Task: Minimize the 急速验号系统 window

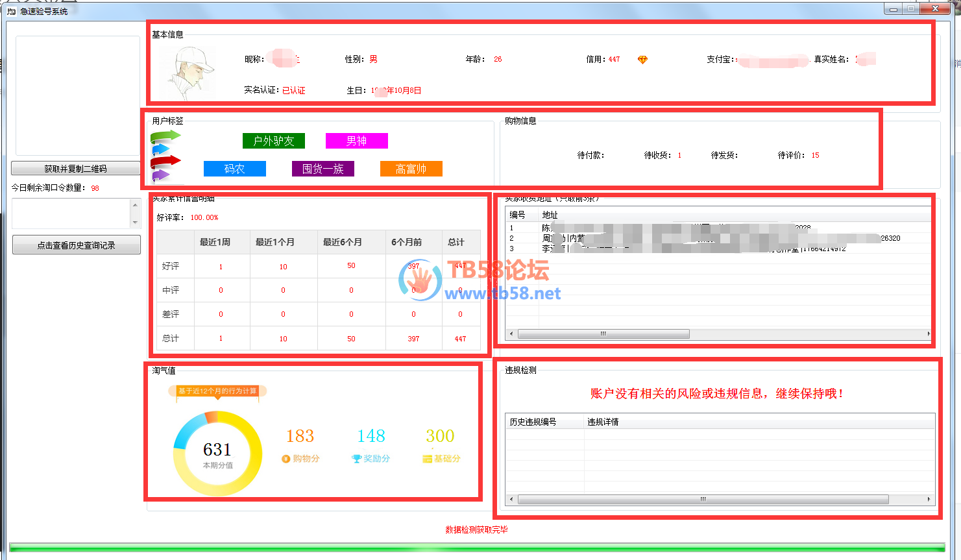Action: pyautogui.click(x=894, y=9)
